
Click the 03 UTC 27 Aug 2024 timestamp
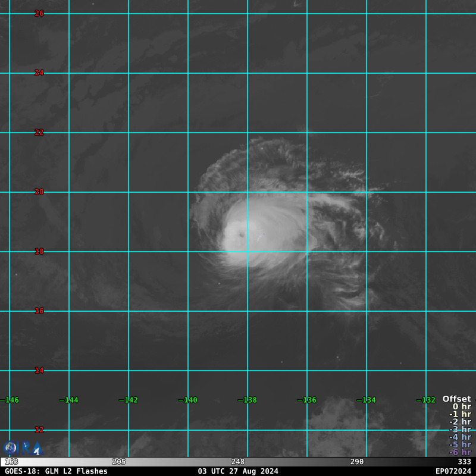[238, 471]
